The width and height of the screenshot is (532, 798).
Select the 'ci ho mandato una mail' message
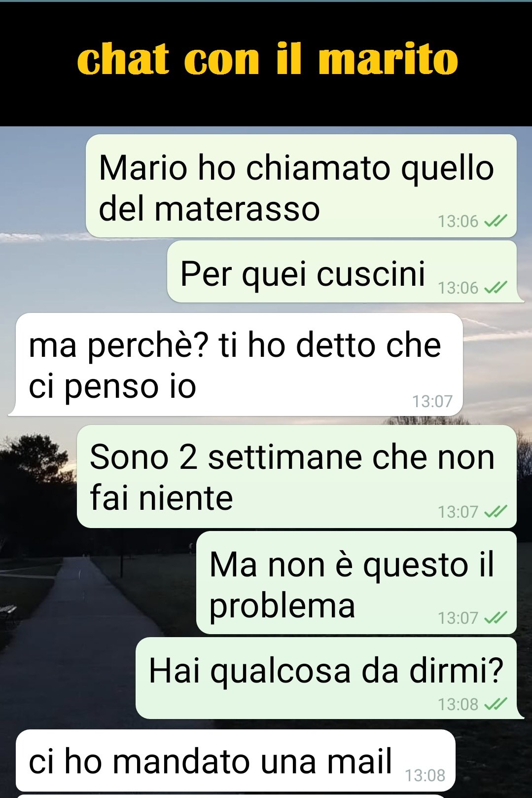coord(236,760)
